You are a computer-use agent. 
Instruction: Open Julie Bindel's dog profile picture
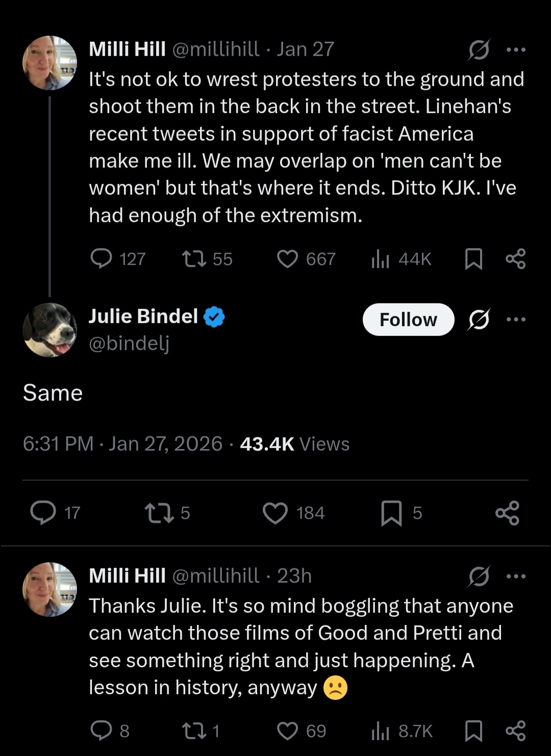pos(49,330)
